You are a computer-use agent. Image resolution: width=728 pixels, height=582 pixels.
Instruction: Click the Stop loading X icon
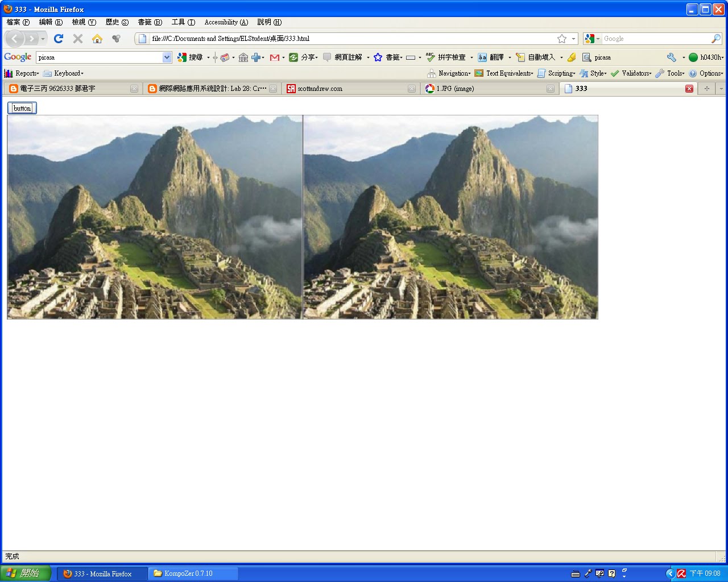[78, 39]
